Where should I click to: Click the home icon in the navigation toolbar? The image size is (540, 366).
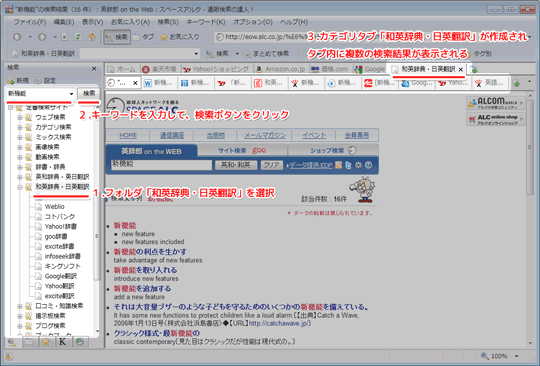click(x=91, y=37)
